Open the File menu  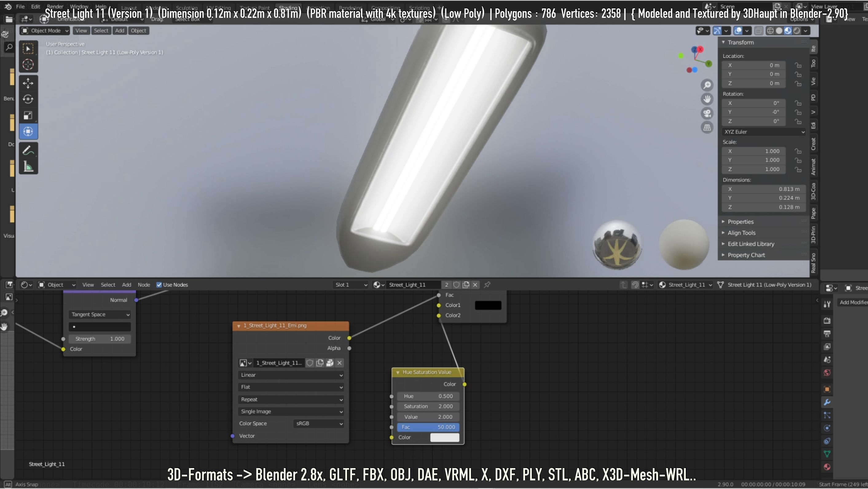pos(20,6)
